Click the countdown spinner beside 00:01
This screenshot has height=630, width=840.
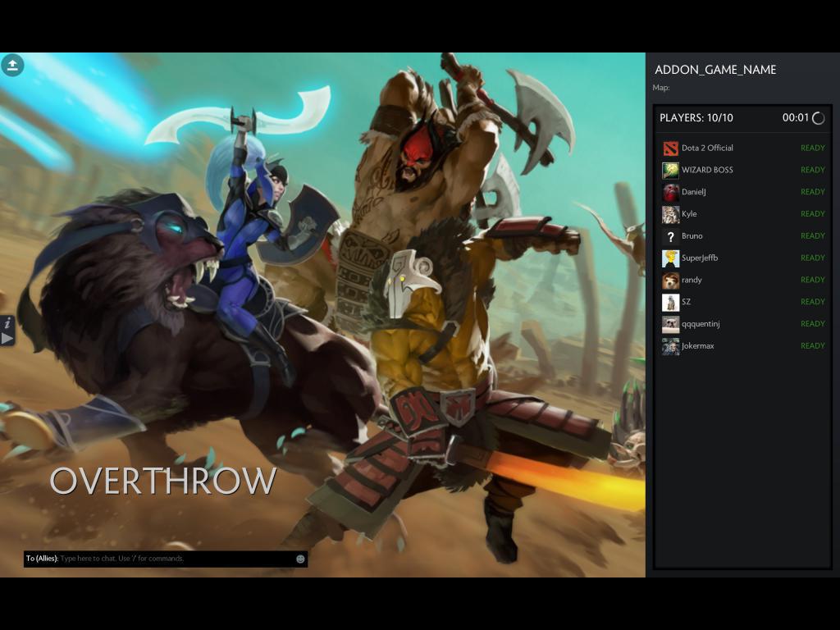pyautogui.click(x=818, y=118)
